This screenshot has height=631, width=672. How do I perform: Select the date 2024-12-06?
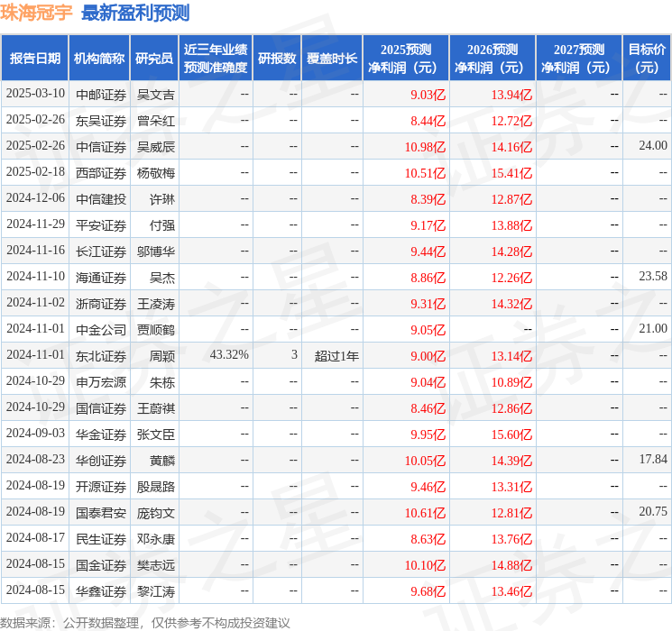35,198
